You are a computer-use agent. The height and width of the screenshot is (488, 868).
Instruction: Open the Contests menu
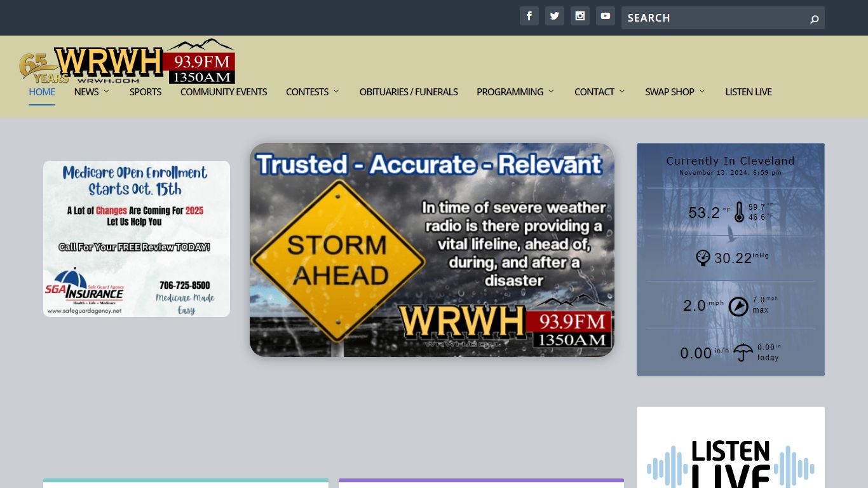(307, 91)
